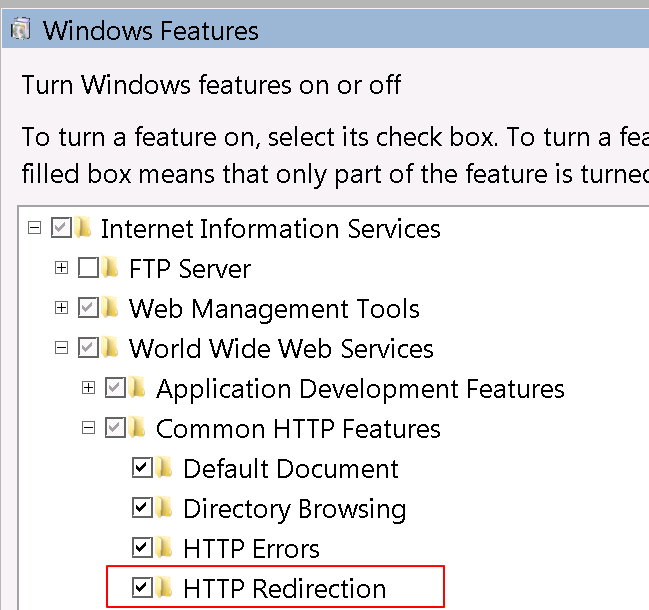This screenshot has height=610, width=649.
Task: Click the Default Document folder icon
Action: [163, 468]
